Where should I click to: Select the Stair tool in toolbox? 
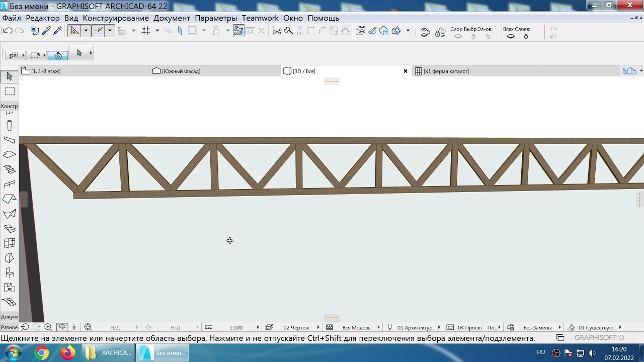tap(10, 169)
